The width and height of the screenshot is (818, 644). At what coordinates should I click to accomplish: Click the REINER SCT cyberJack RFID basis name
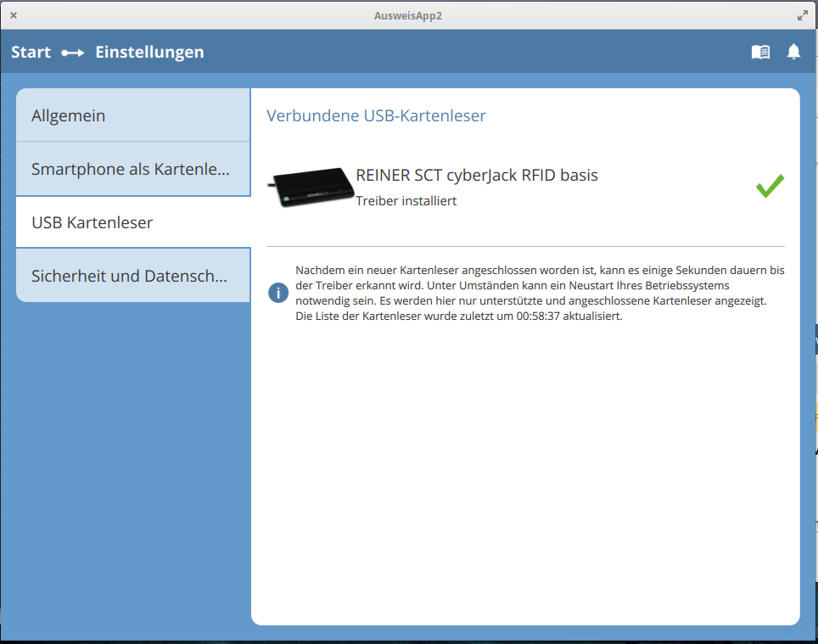click(477, 176)
